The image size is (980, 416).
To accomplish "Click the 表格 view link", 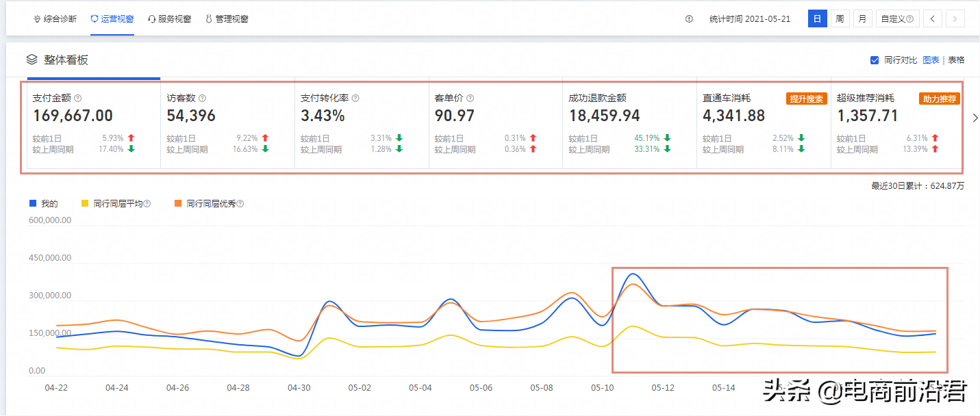I will coord(956,60).
